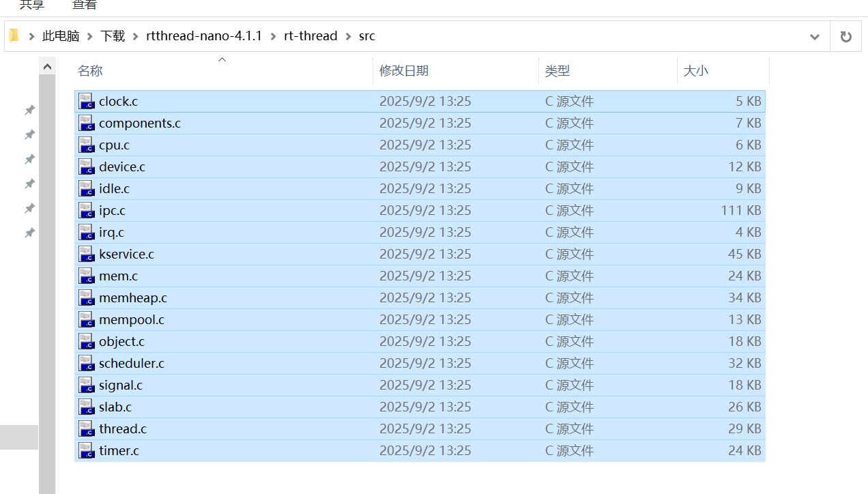The width and height of the screenshot is (868, 494).
Task: Click the cpu.c file icon
Action: [86, 145]
